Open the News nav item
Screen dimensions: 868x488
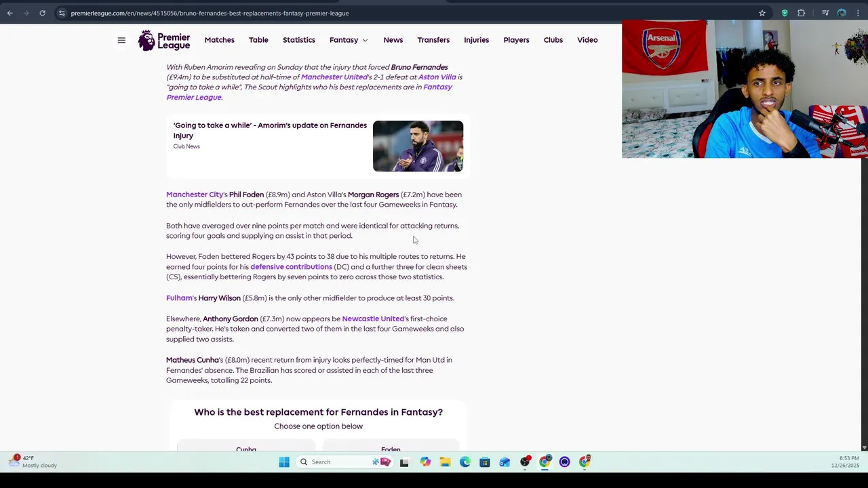coord(393,40)
